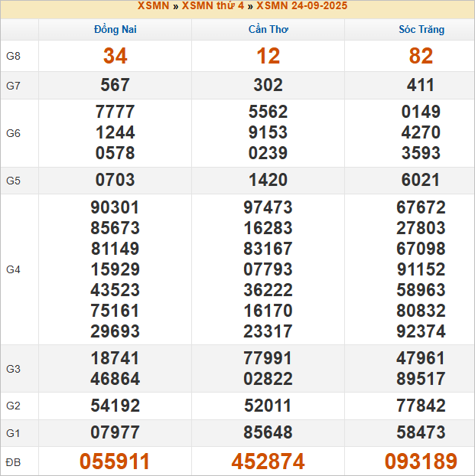This screenshot has width=475, height=476.
Task: Select Sóc Trăng special prize 093189
Action: coord(421,461)
